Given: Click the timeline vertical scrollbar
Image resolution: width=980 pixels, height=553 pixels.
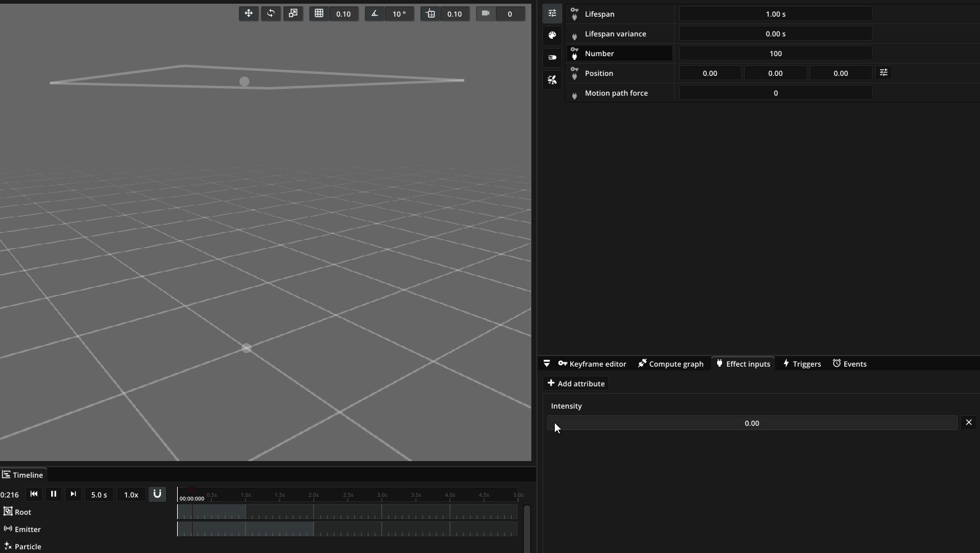Looking at the screenshot, I should pyautogui.click(x=527, y=529).
